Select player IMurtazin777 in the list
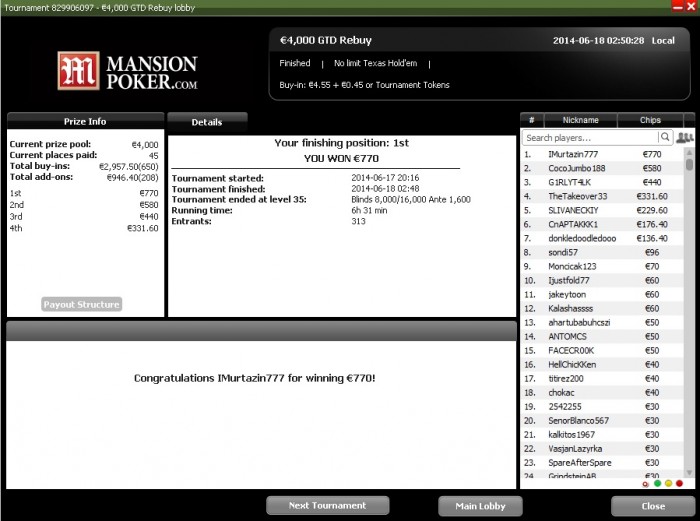Screen dimensions: 700x521 tap(603, 154)
